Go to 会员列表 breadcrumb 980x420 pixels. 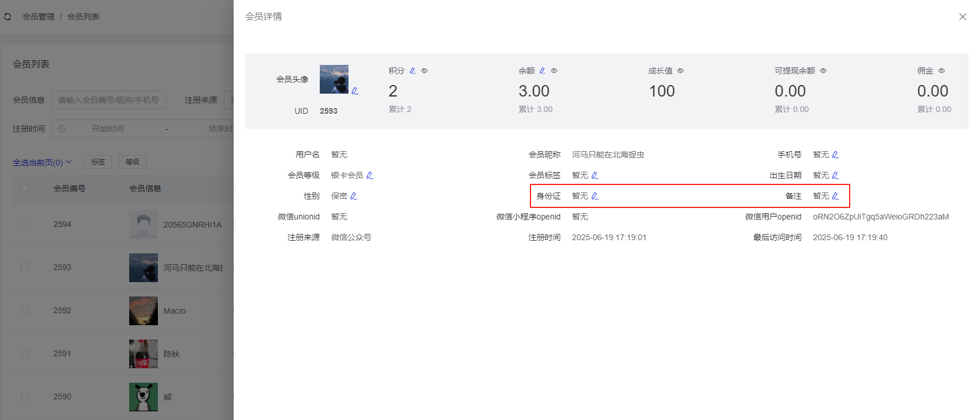tap(83, 17)
